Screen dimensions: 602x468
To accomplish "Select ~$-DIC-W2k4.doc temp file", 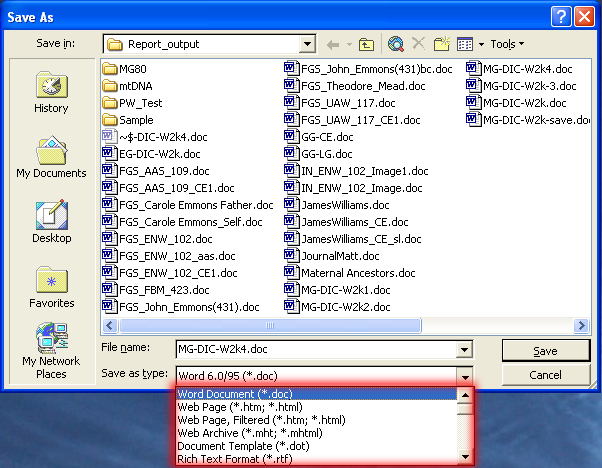I will [155, 137].
